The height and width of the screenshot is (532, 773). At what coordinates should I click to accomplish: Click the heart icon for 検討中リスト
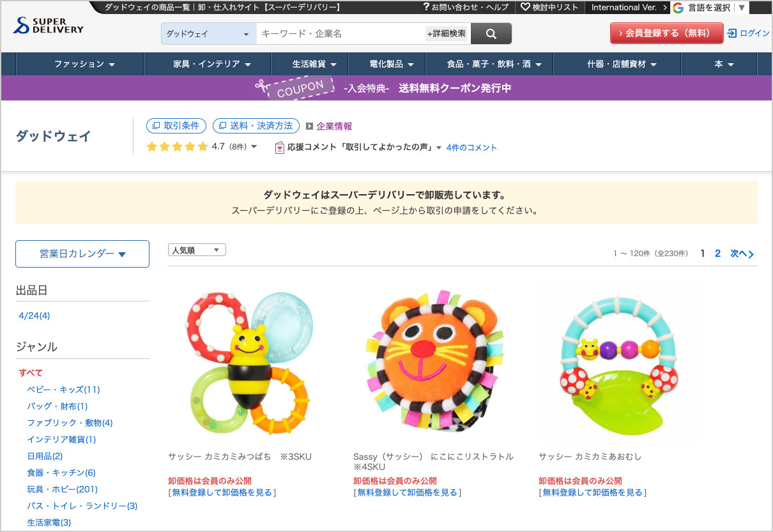point(525,7)
